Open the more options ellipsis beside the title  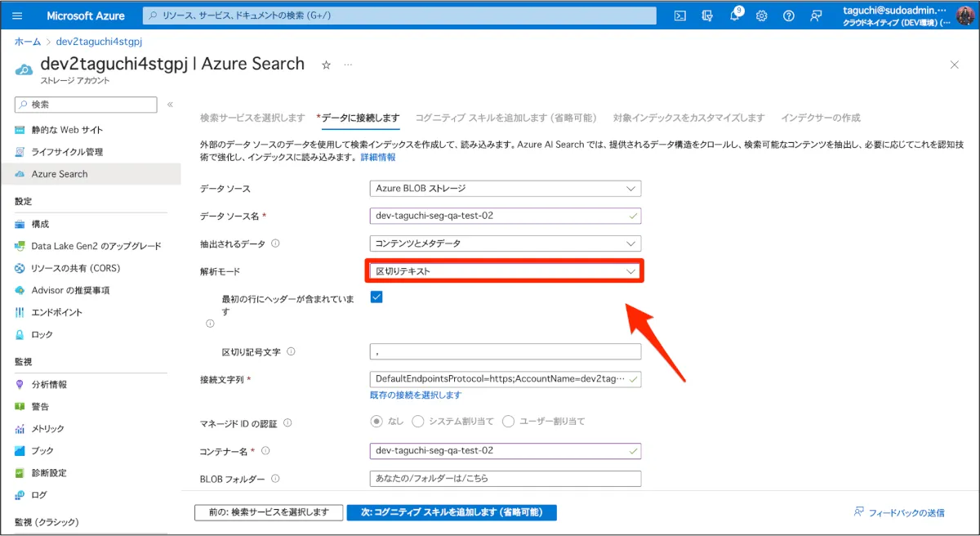click(348, 65)
